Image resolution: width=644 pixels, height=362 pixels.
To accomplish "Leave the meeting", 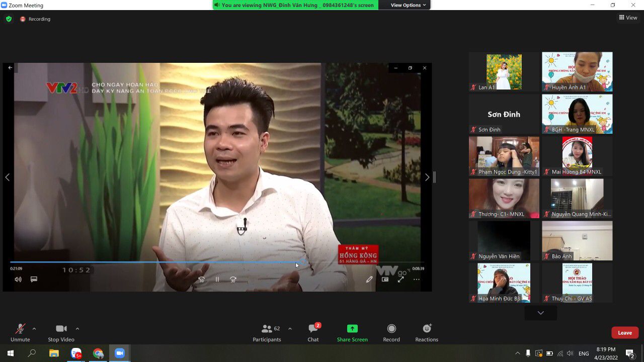I will click(x=625, y=333).
